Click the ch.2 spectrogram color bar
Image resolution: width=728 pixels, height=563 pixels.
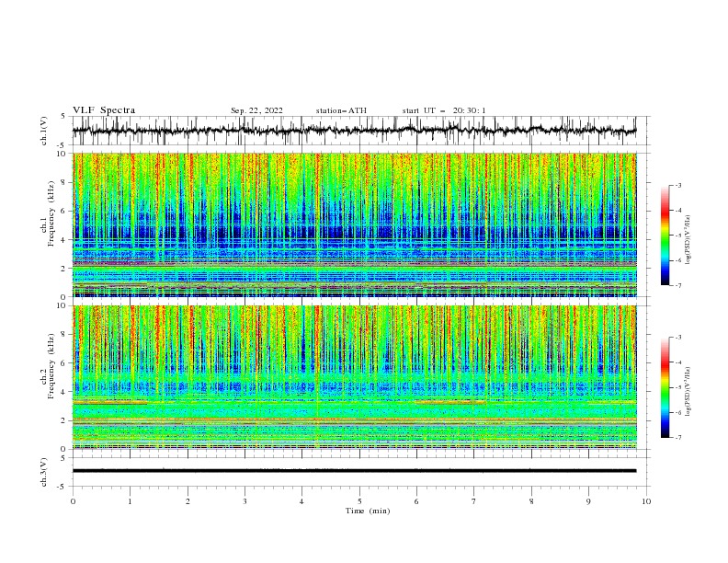click(x=665, y=387)
